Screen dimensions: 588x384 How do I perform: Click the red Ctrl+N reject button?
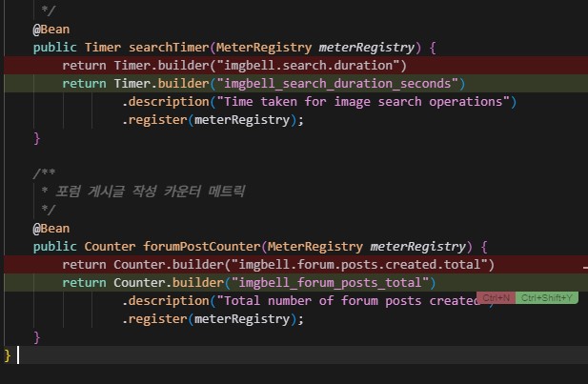point(497,298)
